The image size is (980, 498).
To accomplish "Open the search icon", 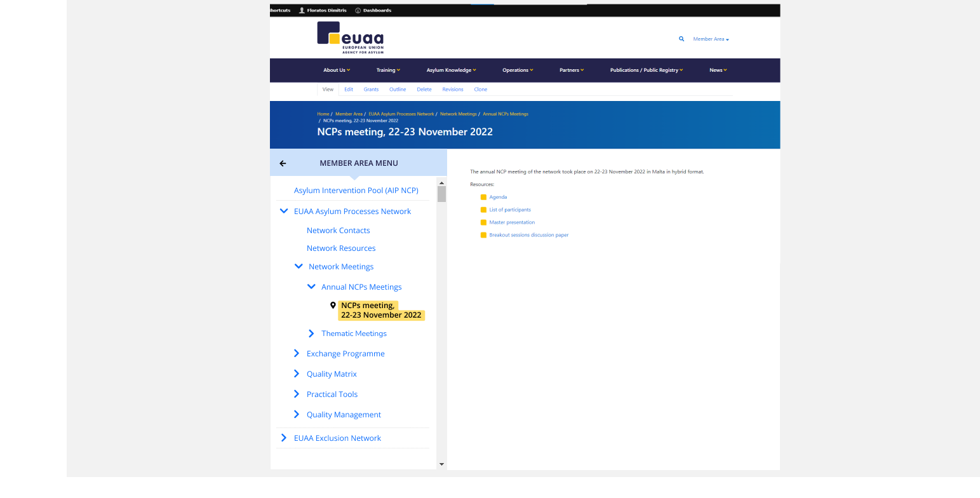I will click(681, 39).
